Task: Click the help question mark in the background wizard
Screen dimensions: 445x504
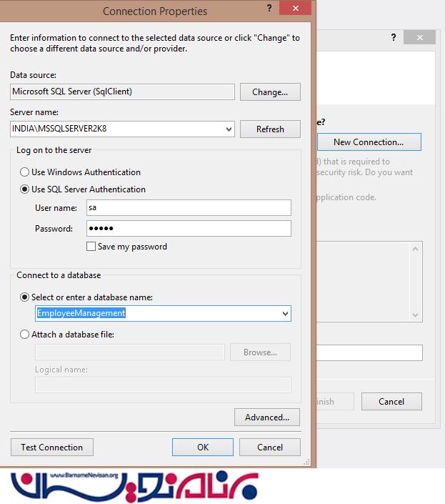Action: 394,37
